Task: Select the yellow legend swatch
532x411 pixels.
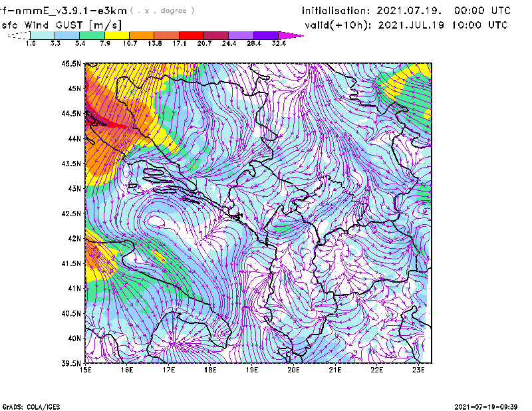Action: pyautogui.click(x=117, y=35)
